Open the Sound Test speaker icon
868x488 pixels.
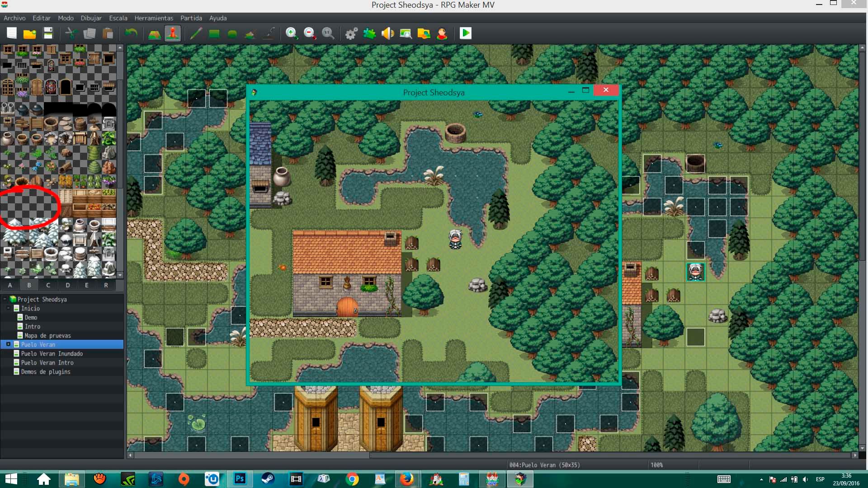coord(387,33)
